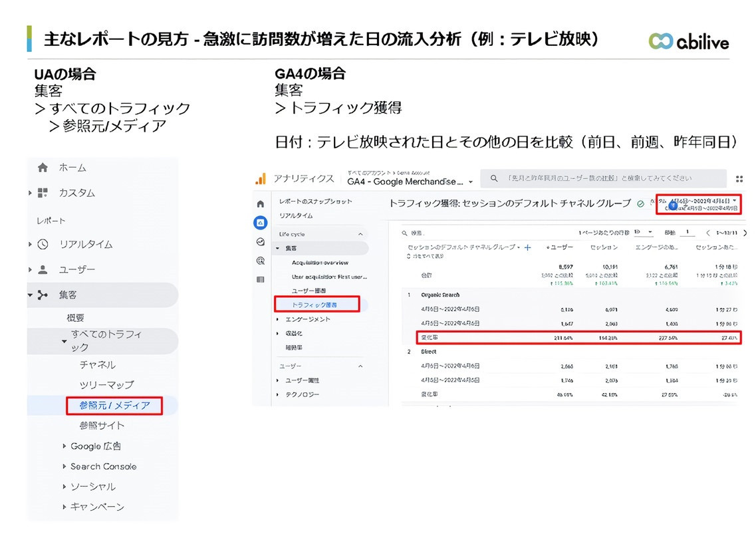
Task: Expand the エンゲージメント section in GA4
Action: pos(277,319)
